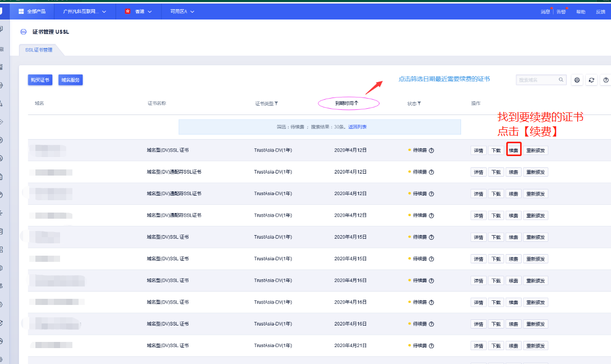Click 待续费 status in the 2020年4月21日 row

pyautogui.click(x=419, y=346)
